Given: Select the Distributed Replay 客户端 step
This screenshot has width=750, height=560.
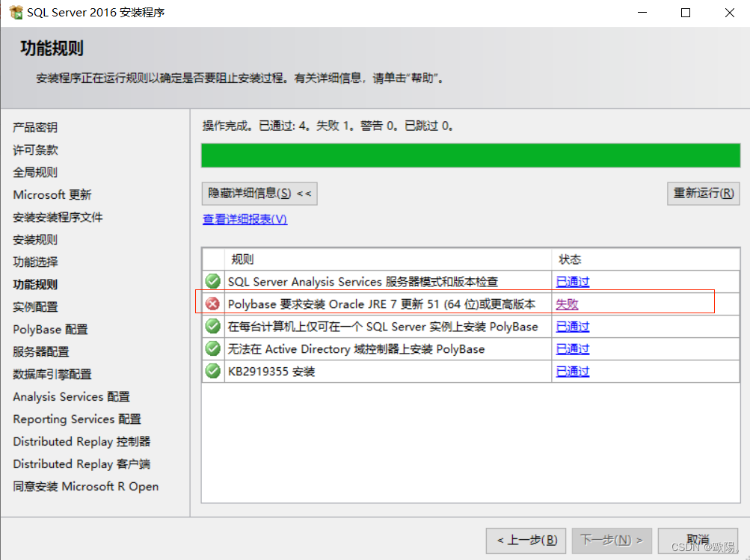Looking at the screenshot, I should [82, 464].
